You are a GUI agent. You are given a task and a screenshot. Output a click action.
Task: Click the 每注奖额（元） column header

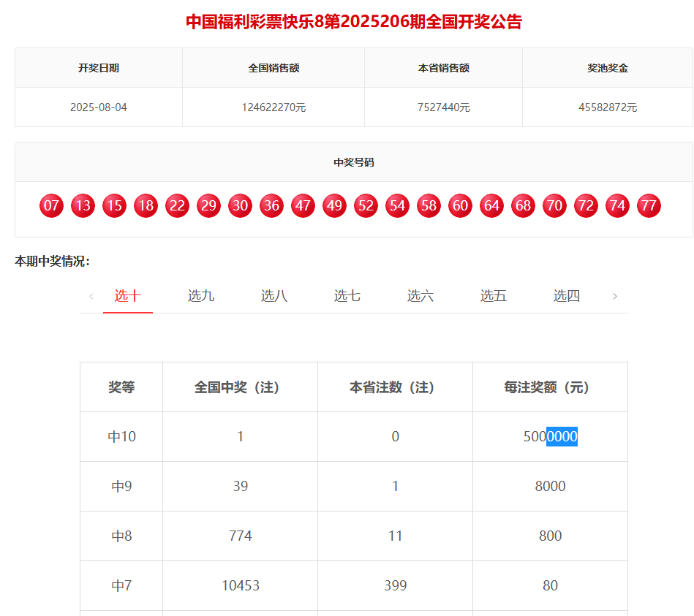point(550,387)
